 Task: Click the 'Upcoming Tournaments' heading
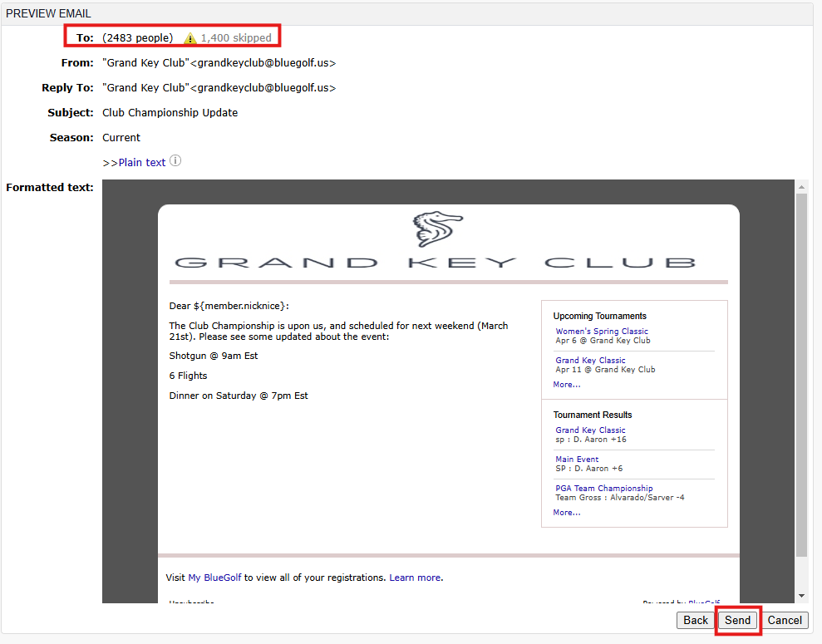click(600, 316)
